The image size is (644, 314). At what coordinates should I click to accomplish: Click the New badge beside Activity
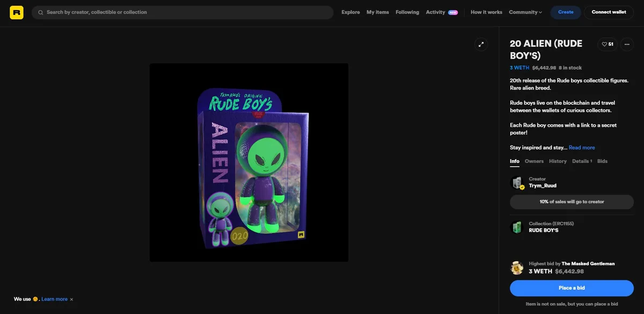tap(453, 12)
